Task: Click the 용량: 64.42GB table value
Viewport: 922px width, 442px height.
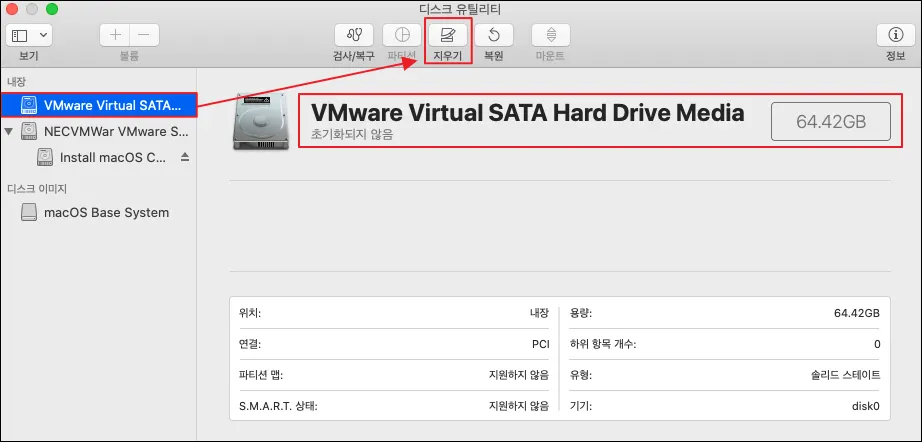Action: click(x=857, y=313)
